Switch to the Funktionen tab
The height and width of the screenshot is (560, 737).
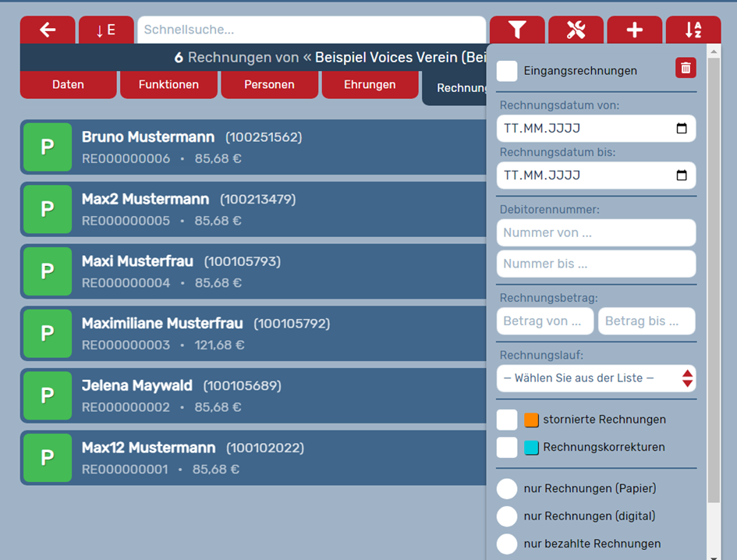tap(168, 84)
